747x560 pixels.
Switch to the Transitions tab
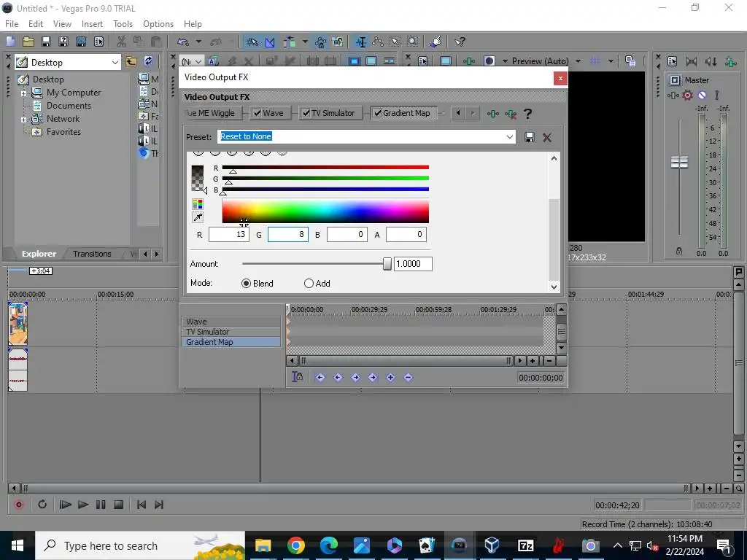point(92,254)
